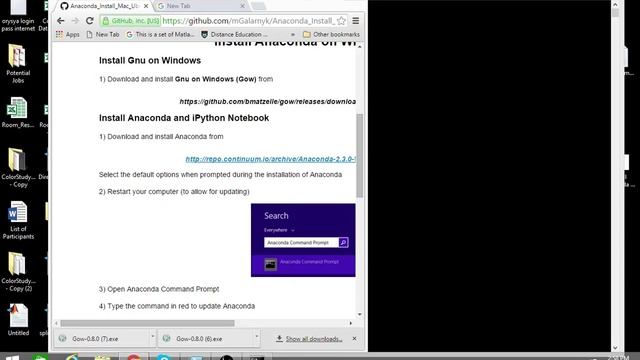Image resolution: width=640 pixels, height=360 pixels.
Task: Select the 'orysya login pass internet' desktop file
Action: [18, 16]
